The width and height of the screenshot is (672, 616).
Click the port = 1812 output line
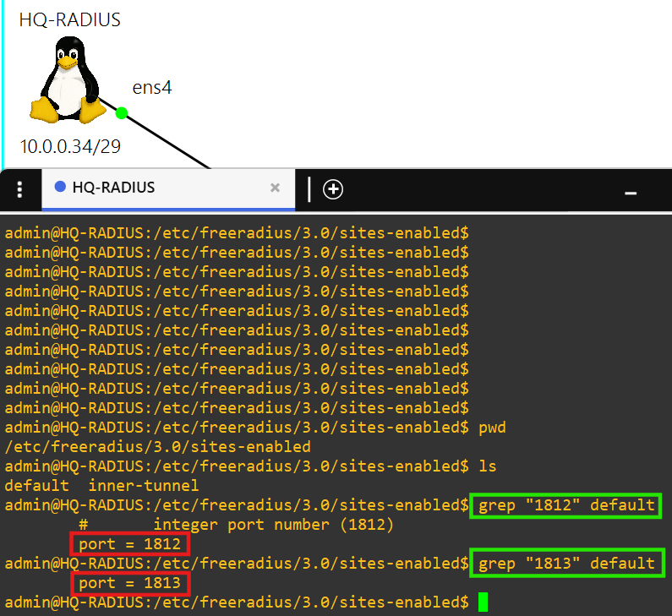pyautogui.click(x=130, y=544)
